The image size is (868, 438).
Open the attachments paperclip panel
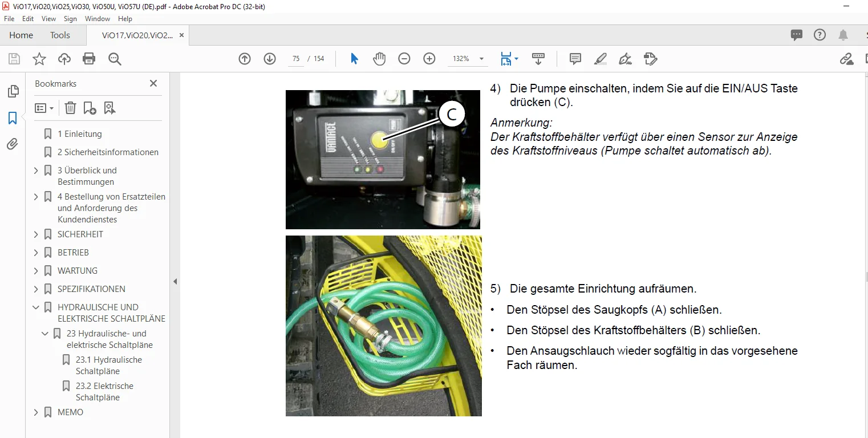click(13, 144)
